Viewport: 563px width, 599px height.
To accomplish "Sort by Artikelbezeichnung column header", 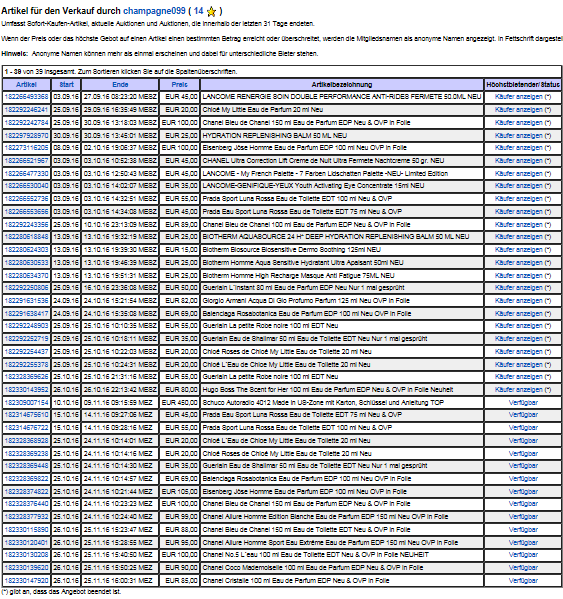I will click(342, 84).
